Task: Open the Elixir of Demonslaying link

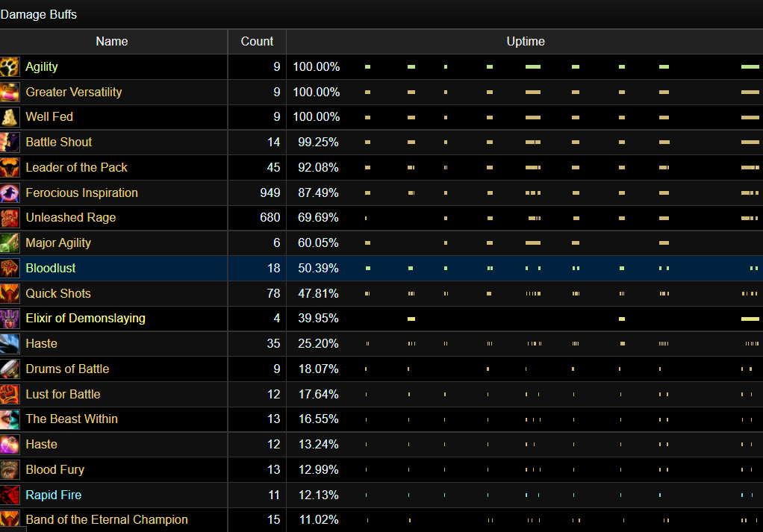Action: pyautogui.click(x=86, y=319)
